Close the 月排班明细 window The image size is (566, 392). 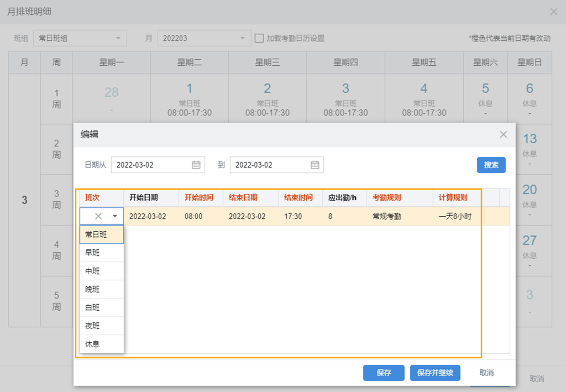click(553, 12)
